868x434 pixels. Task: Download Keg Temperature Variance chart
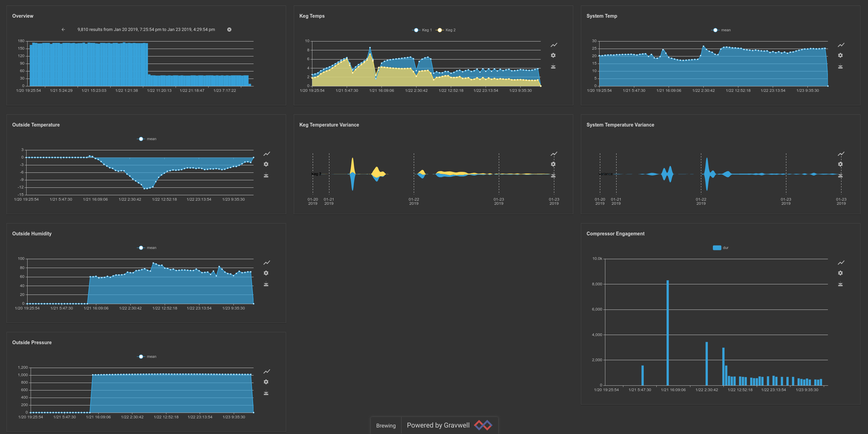(x=553, y=175)
